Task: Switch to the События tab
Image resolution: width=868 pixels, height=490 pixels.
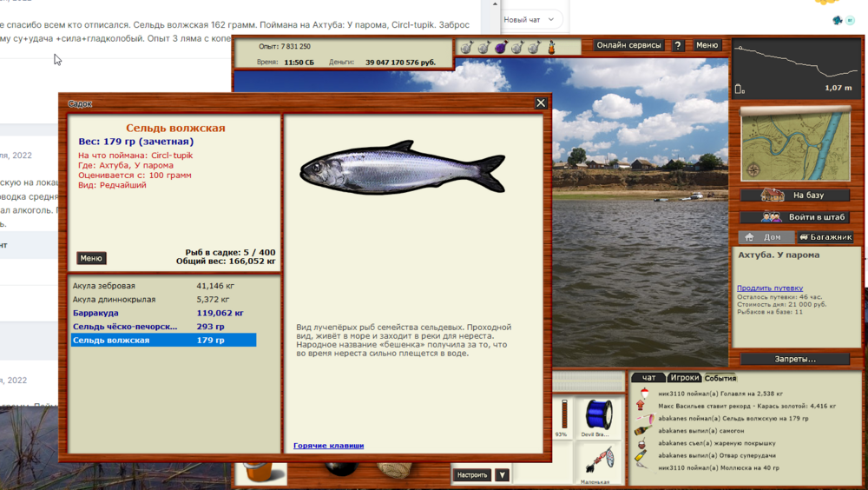Action: tap(720, 378)
